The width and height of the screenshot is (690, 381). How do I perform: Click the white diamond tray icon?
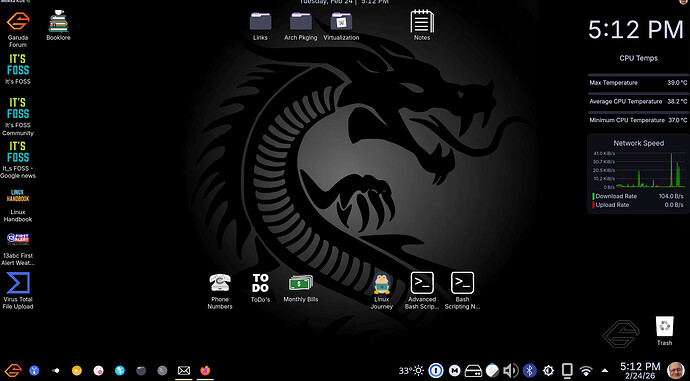pos(492,370)
